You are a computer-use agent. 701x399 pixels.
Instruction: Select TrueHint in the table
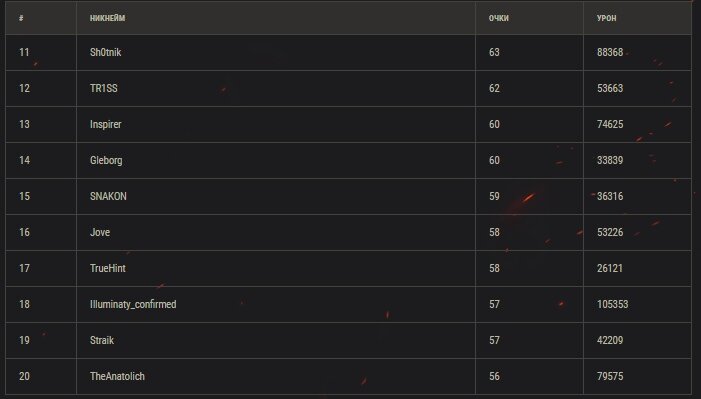(x=108, y=268)
